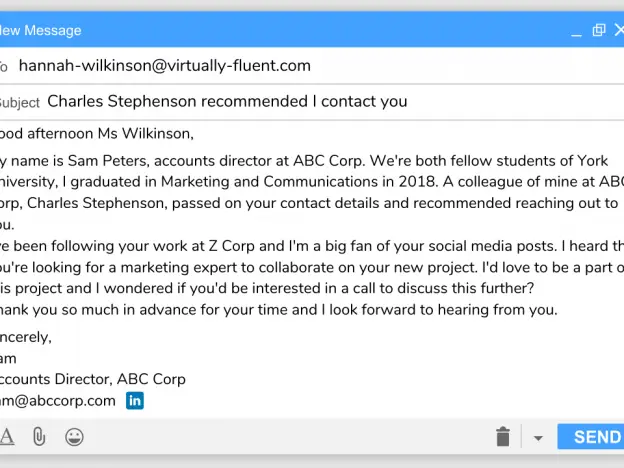Place cursor on the Accounts Director, ABC Corp line
The width and height of the screenshot is (624, 468).
93,379
